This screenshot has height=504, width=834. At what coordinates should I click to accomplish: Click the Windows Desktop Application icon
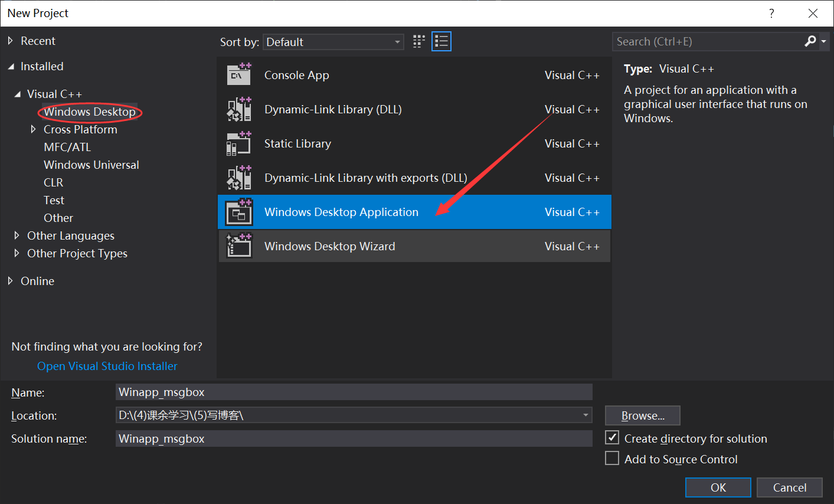tap(239, 212)
